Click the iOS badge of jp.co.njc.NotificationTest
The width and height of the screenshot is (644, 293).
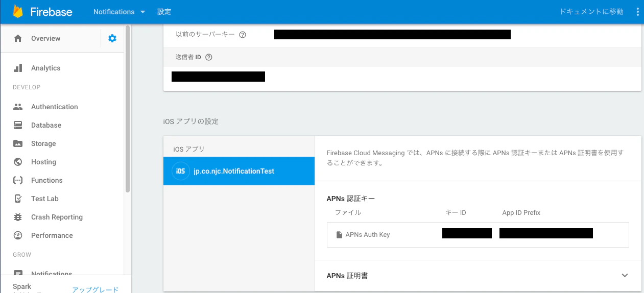point(180,171)
